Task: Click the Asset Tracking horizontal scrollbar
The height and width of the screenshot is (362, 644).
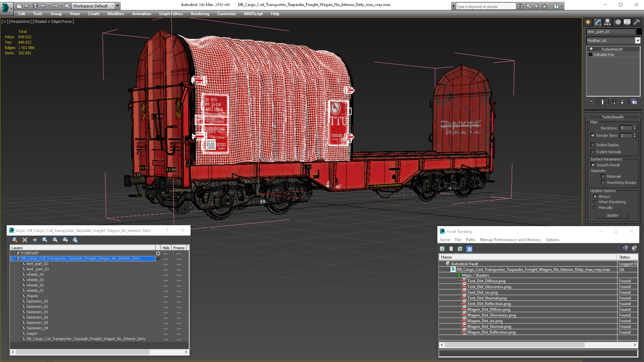Action: coord(538,345)
